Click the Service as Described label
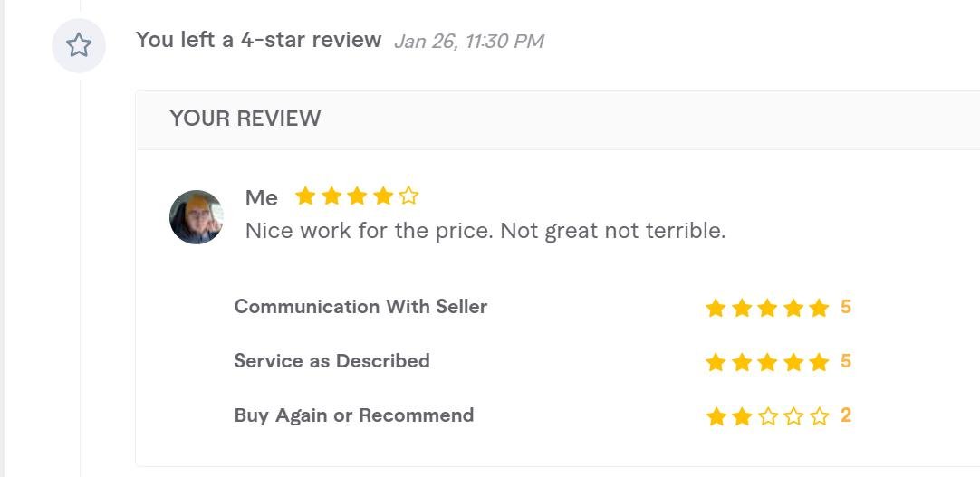 (331, 361)
